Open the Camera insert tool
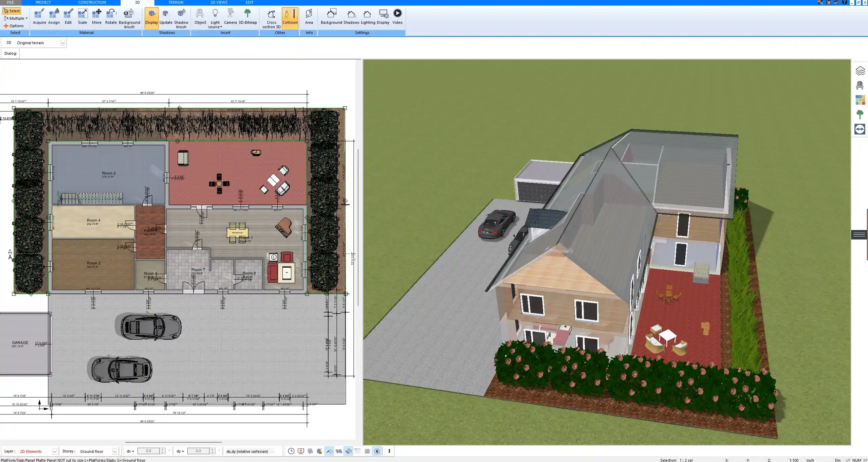This screenshot has width=868, height=462. click(231, 16)
